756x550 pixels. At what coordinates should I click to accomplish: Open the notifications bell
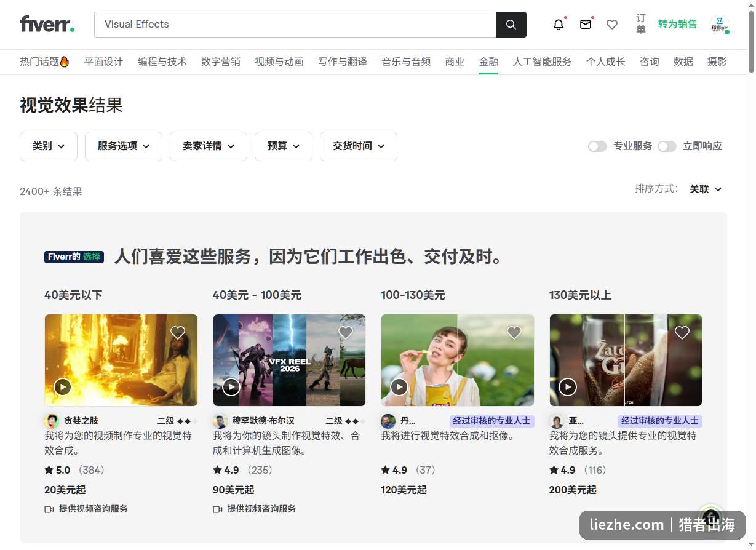(559, 25)
